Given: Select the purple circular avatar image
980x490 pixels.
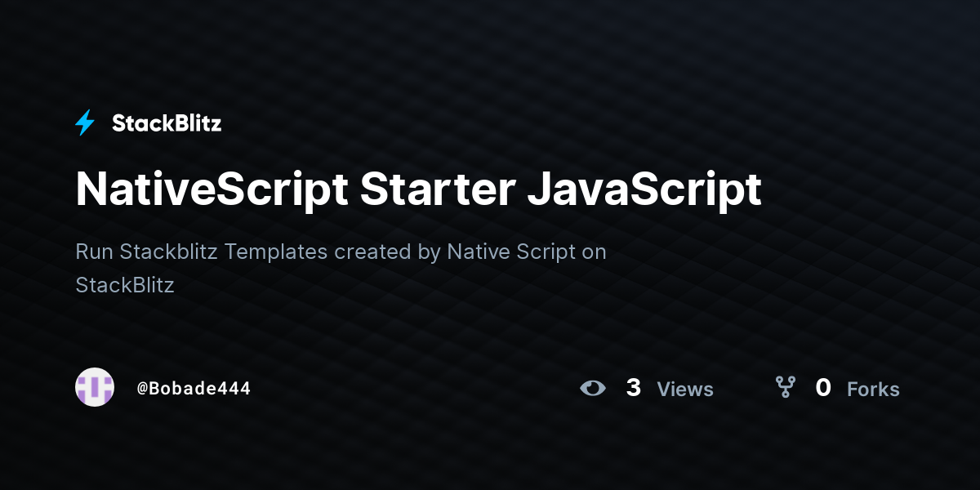Looking at the screenshot, I should coord(95,387).
